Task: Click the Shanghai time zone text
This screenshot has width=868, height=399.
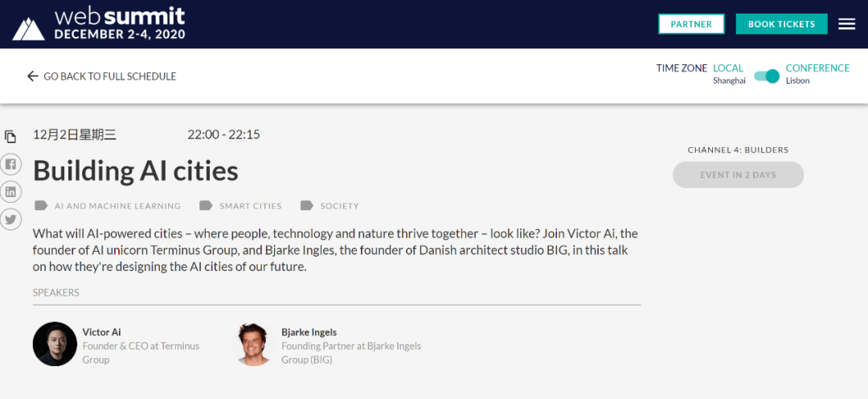Action: click(729, 81)
